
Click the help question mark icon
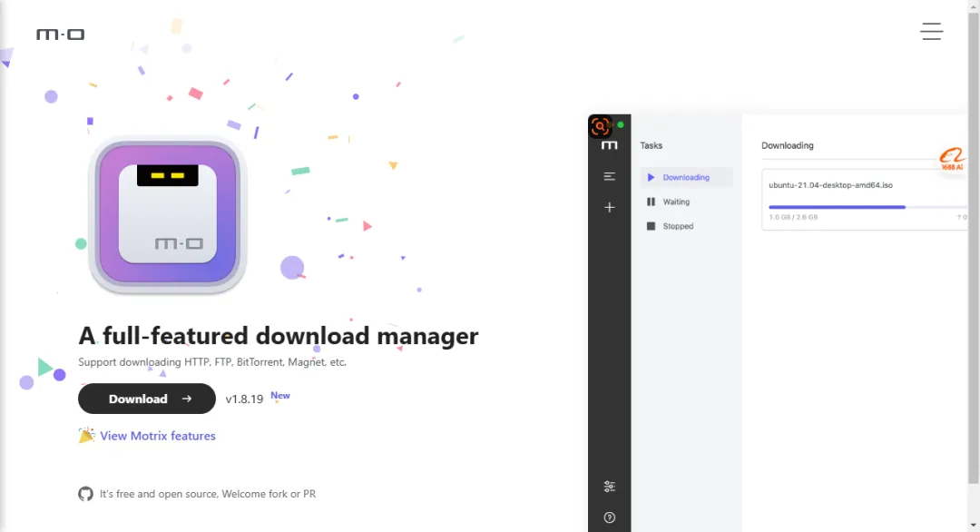[x=610, y=517]
